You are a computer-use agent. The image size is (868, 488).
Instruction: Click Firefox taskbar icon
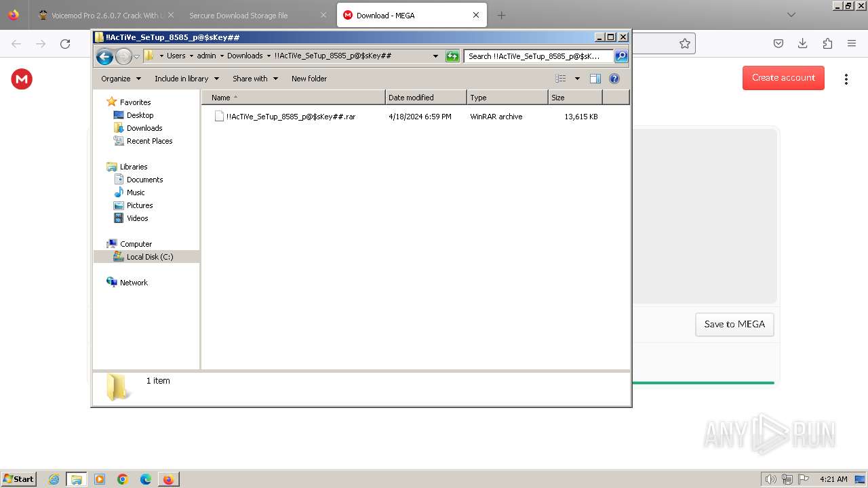(168, 479)
